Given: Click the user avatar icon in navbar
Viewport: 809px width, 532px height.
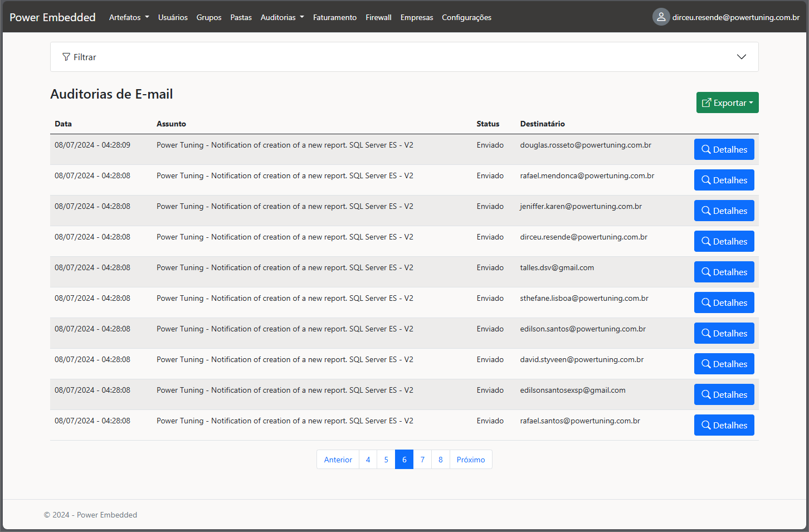Looking at the screenshot, I should tap(661, 17).
